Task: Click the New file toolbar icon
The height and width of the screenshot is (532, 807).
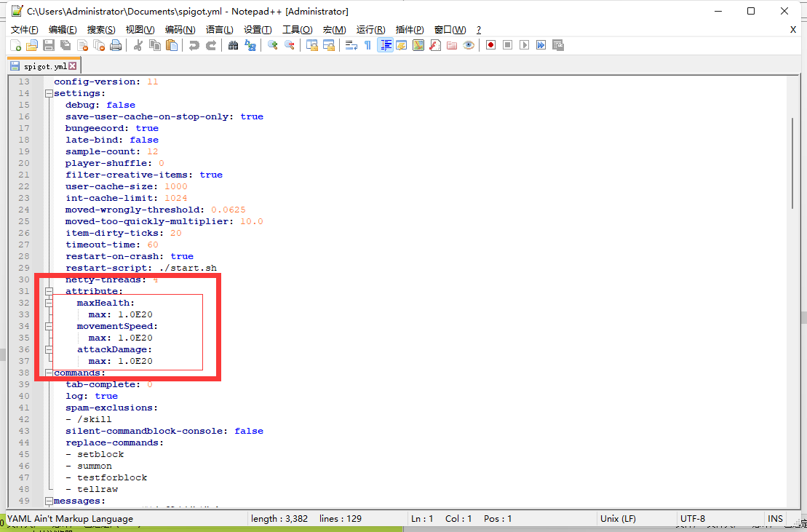Action: tap(15, 45)
